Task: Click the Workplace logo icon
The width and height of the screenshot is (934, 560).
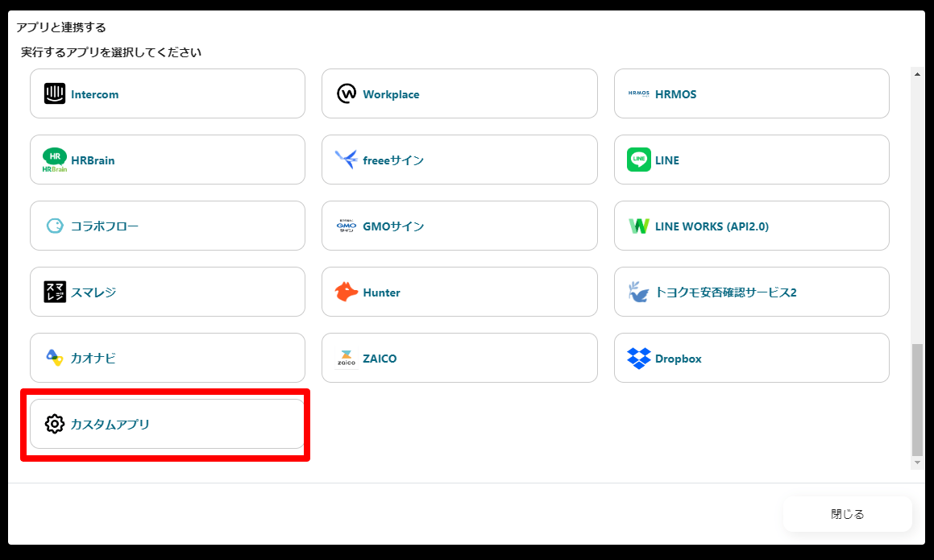Action: click(347, 93)
